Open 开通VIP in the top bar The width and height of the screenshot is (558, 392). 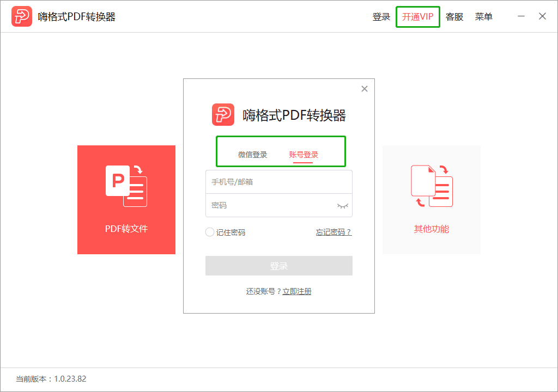pos(418,17)
